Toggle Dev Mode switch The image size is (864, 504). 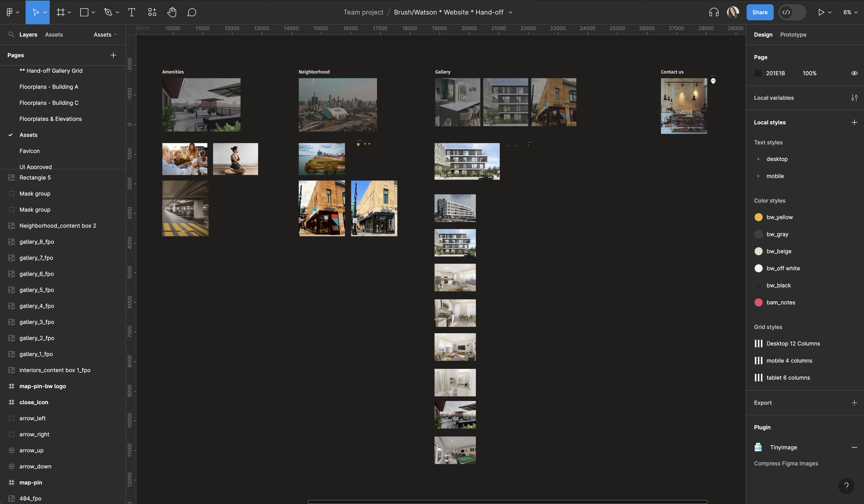coord(792,12)
